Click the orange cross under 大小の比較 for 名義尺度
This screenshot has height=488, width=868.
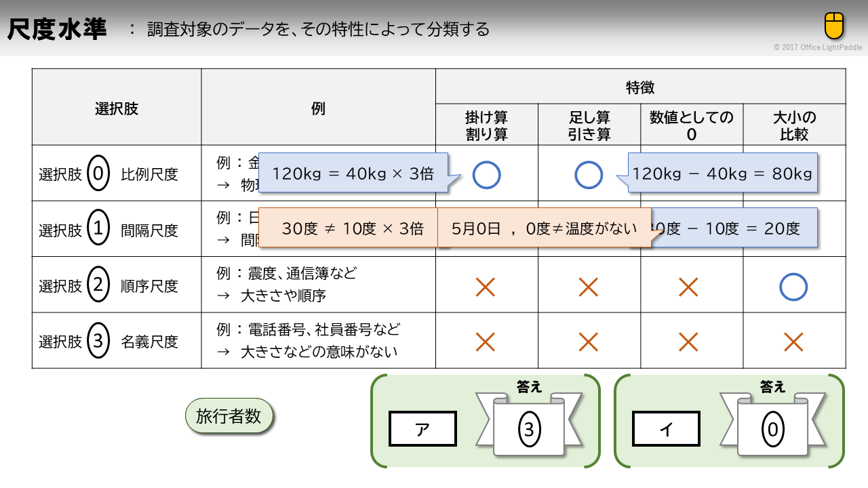click(793, 342)
